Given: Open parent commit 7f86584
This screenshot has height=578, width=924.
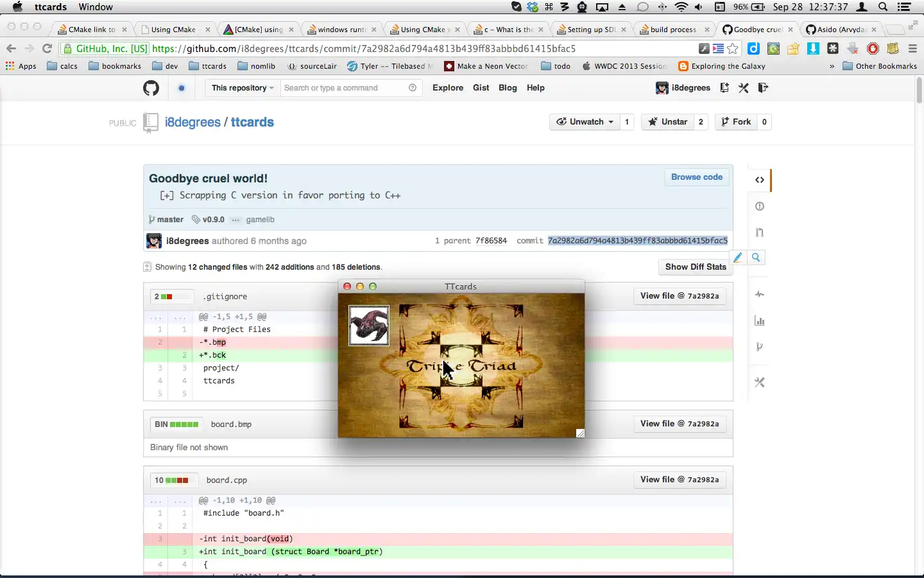Looking at the screenshot, I should [491, 241].
